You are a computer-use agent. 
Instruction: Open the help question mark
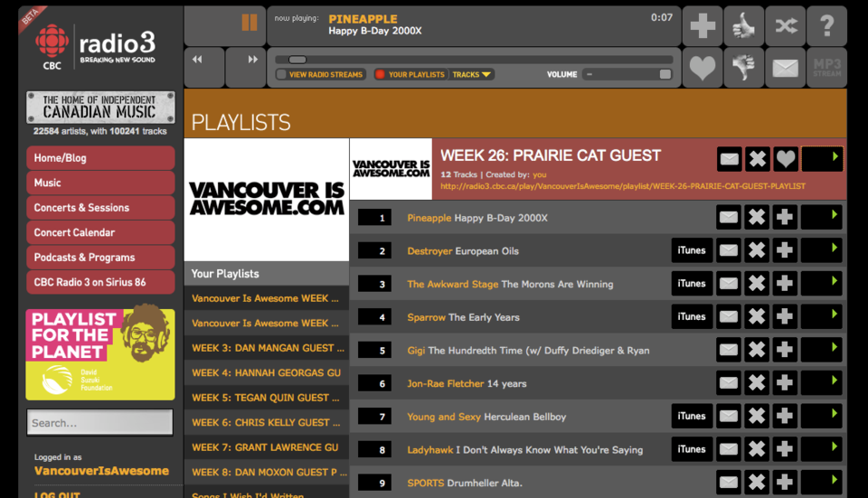point(826,26)
